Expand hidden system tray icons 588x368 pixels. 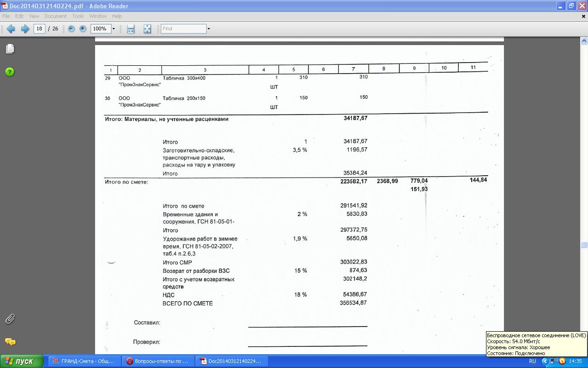click(x=545, y=362)
